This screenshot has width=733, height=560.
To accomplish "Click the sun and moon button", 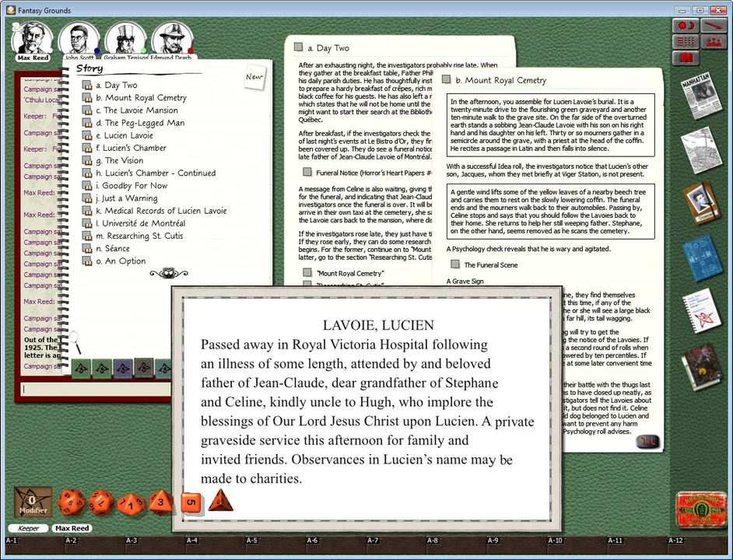I will tap(686, 26).
